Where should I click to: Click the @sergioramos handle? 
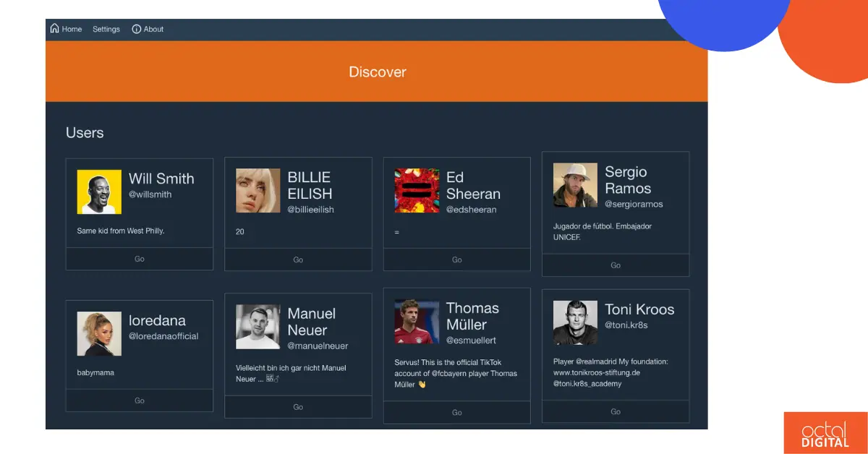coord(634,204)
